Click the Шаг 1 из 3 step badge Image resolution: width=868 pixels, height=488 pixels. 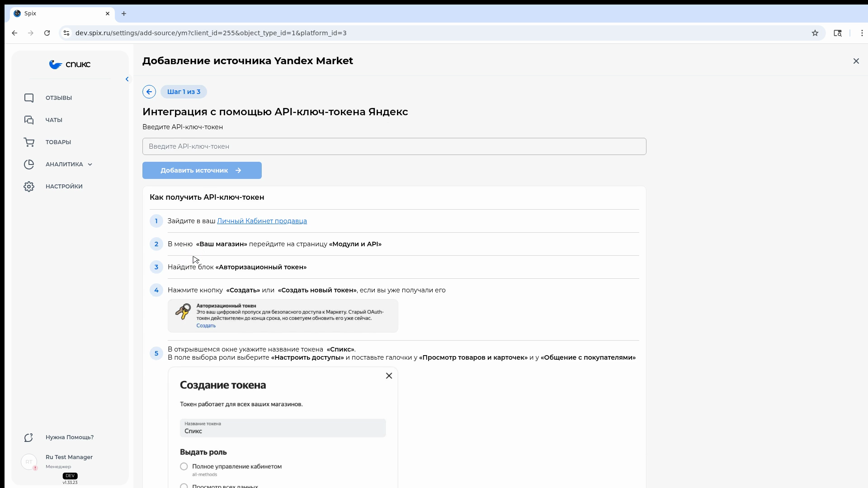184,92
